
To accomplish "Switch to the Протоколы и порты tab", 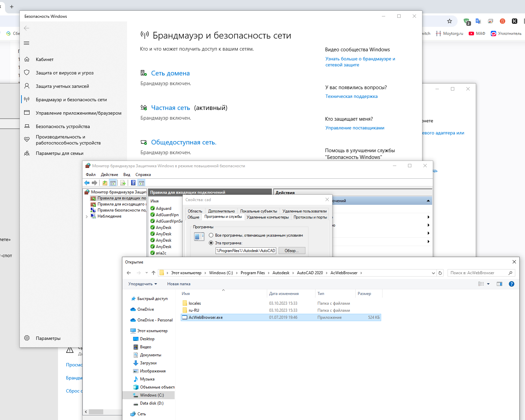I will 310,217.
